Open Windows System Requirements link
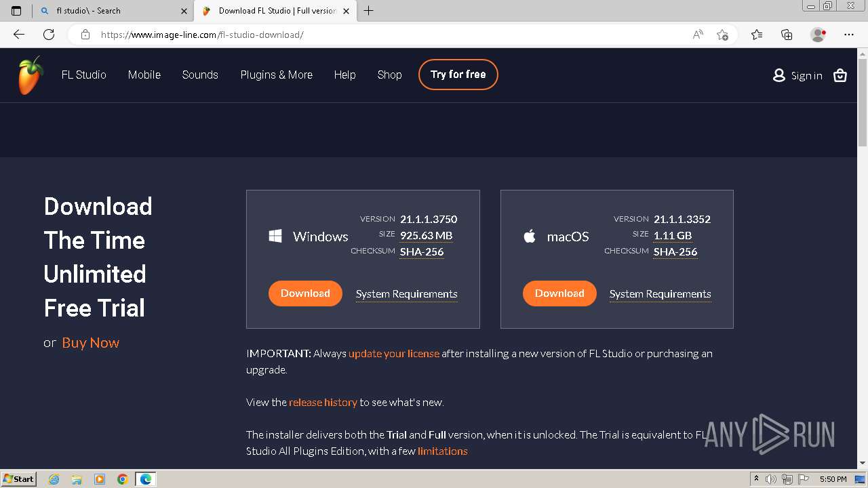 pyautogui.click(x=407, y=294)
